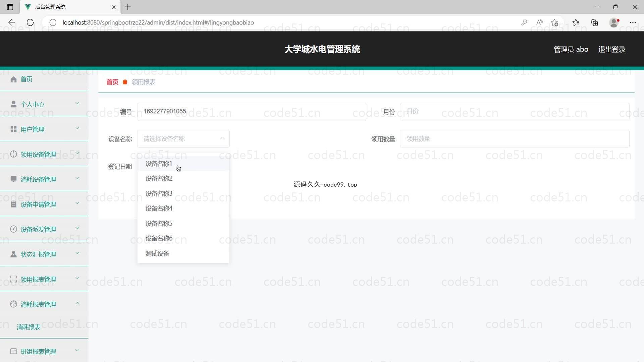This screenshot has width=644, height=362.
Task: Select 设备名称2 from the dropdown
Action: pyautogui.click(x=183, y=178)
